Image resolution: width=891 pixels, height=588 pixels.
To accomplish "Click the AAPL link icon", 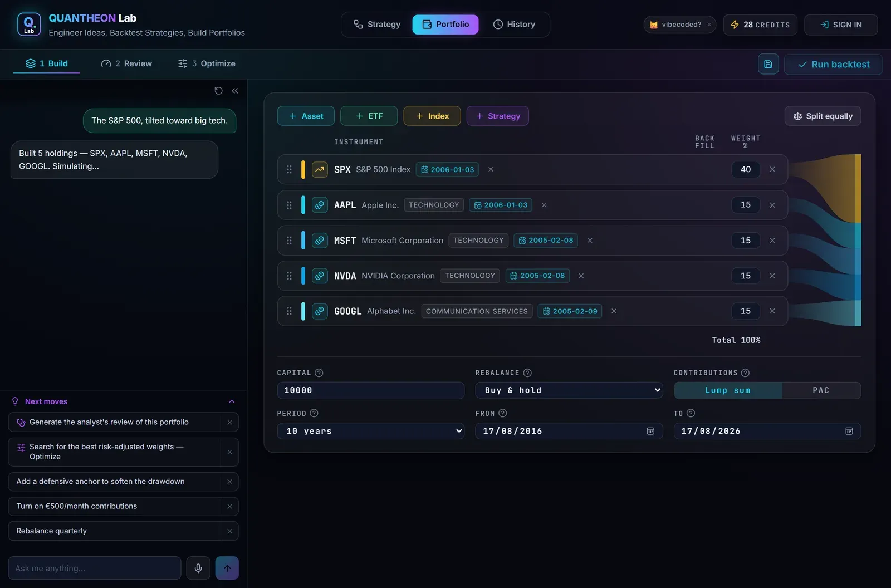I will (320, 205).
